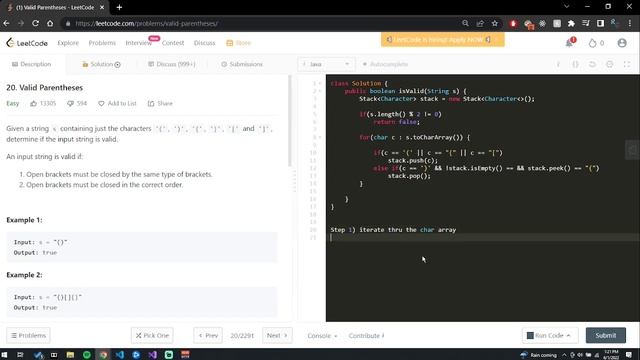This screenshot has height=360, width=640.
Task: Like the problem with thumbs up icon
Action: [33, 104]
